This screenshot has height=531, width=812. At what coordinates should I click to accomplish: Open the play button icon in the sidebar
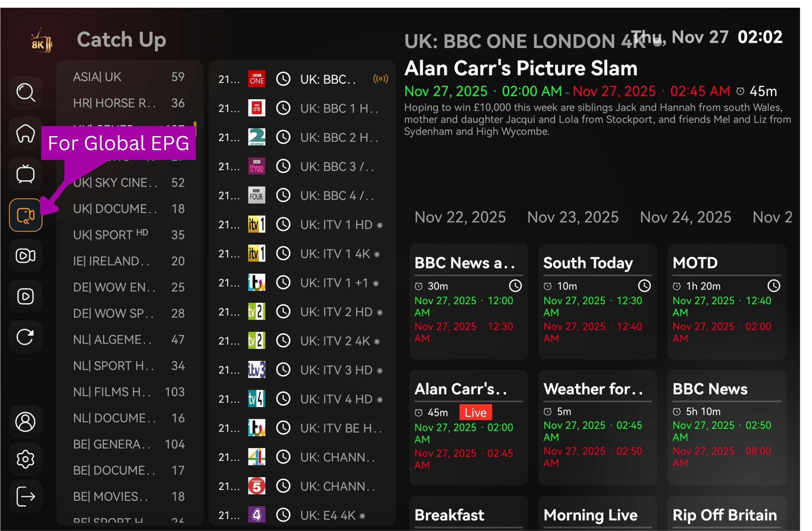pos(25,296)
